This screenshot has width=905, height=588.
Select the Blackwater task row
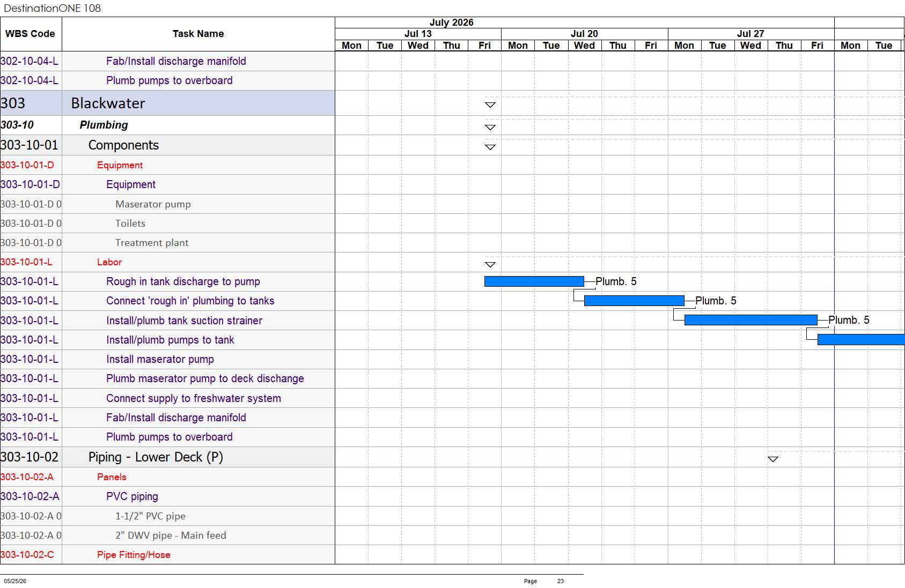pos(167,103)
